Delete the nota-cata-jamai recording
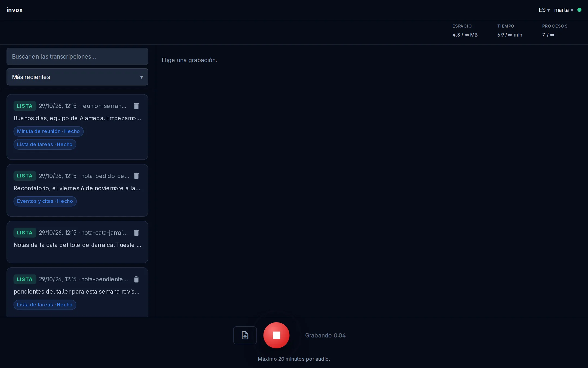Screen dimensions: 588x368 (136, 233)
